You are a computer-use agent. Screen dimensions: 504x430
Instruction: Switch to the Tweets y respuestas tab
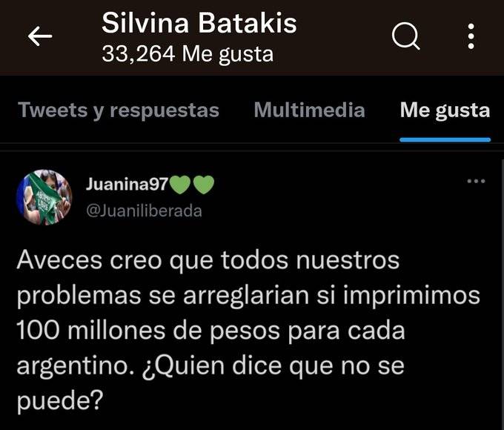coord(119,110)
